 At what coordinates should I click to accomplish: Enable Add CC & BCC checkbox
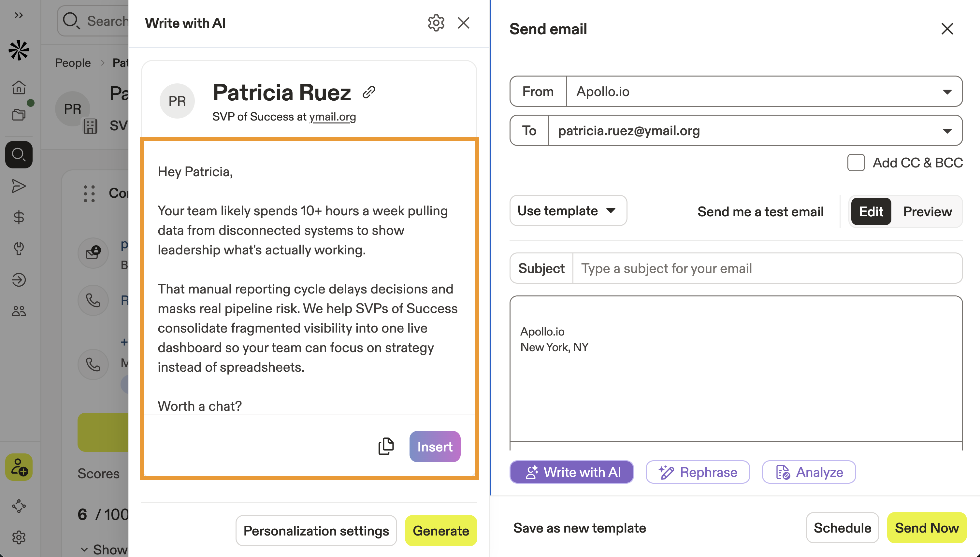coord(856,163)
